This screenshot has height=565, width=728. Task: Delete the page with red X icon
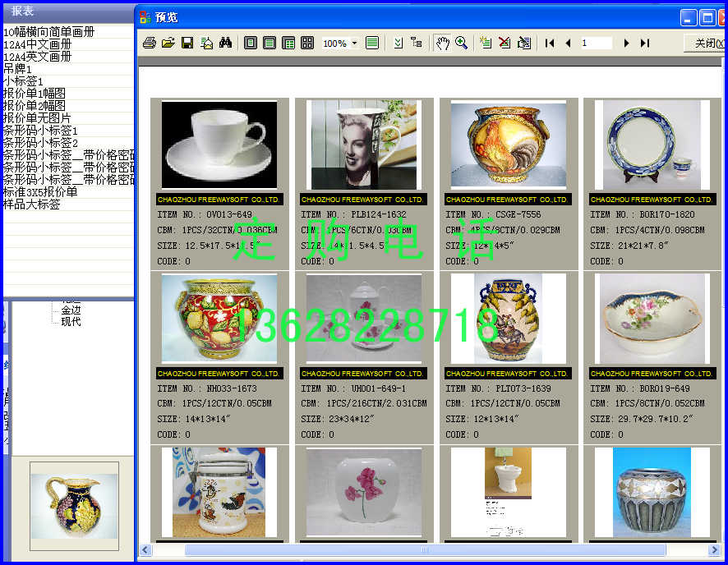pos(505,44)
